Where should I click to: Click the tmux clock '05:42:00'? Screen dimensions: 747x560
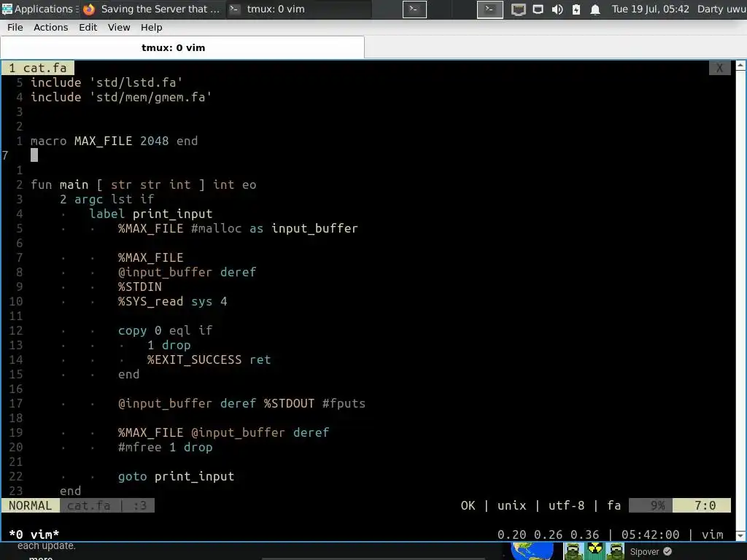click(650, 534)
